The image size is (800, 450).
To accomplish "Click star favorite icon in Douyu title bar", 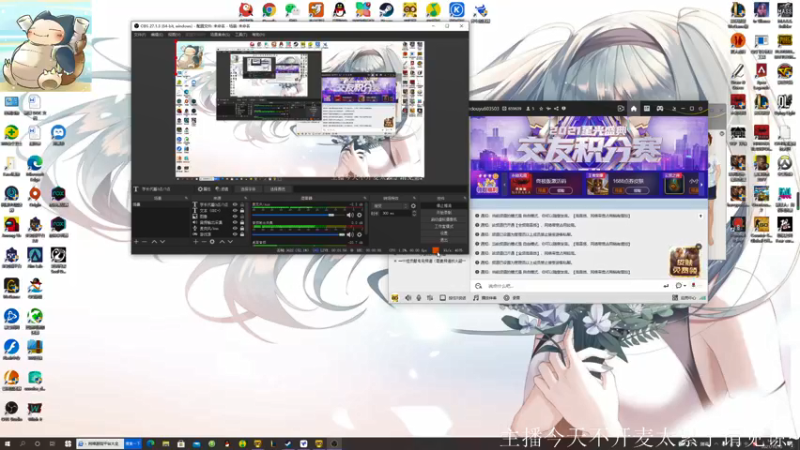I will [541, 109].
